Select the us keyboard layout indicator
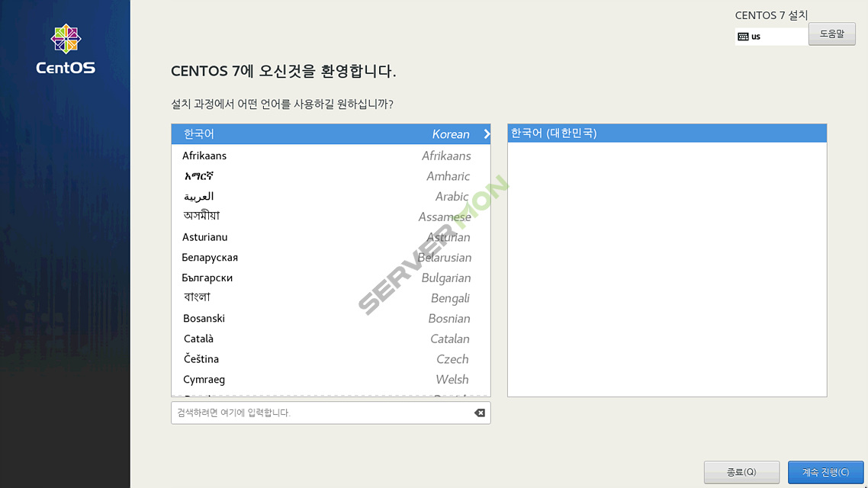Screen dimensions: 868x488 (771, 37)
